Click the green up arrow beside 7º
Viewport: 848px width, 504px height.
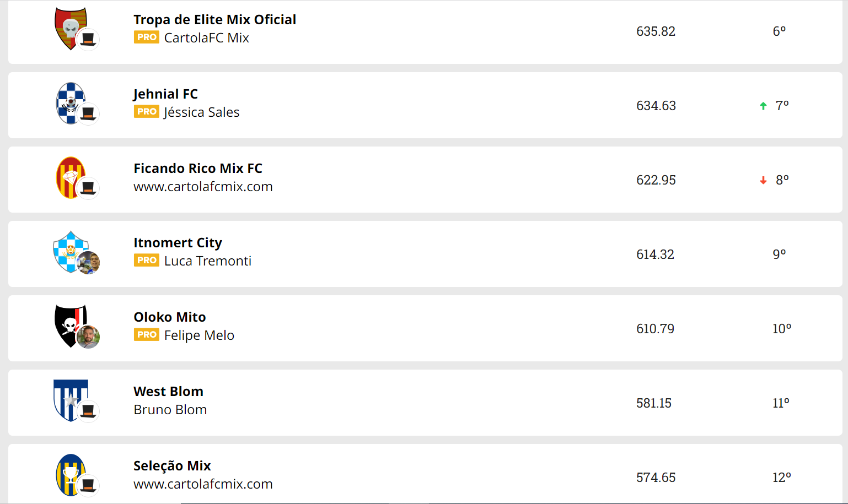763,106
